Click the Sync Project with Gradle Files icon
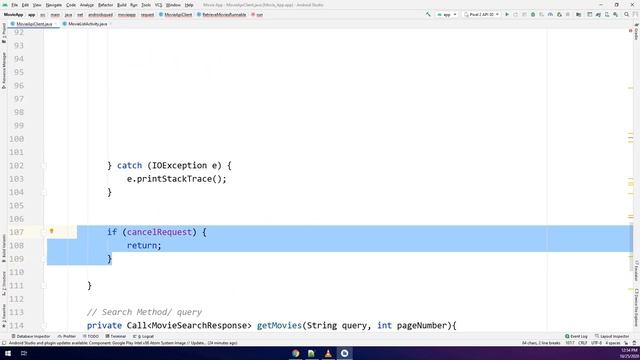 pyautogui.click(x=598, y=14)
